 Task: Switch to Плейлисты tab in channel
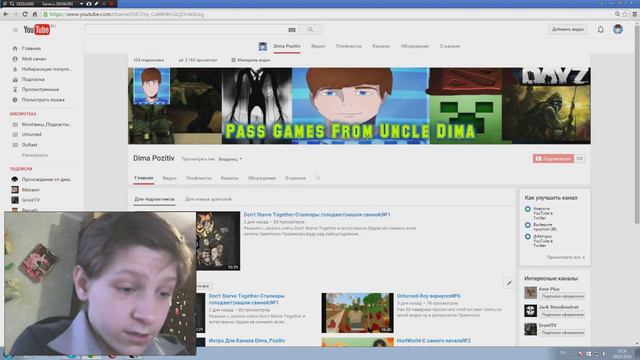[198, 178]
